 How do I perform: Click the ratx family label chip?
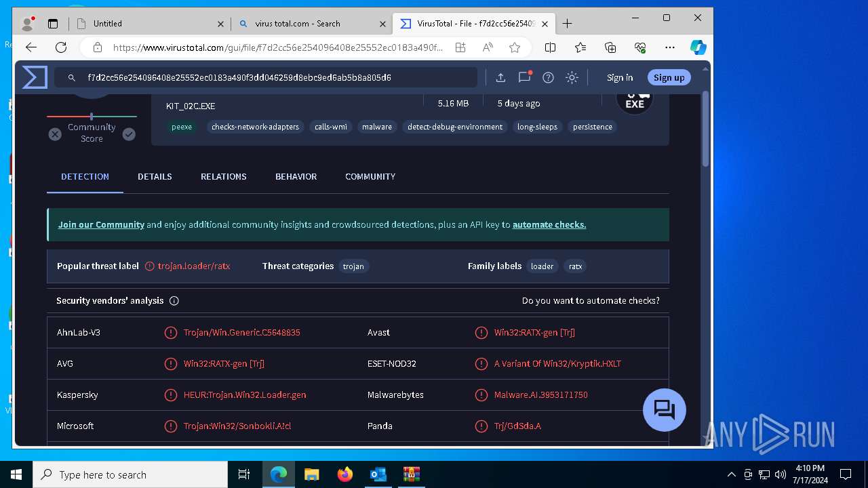575,266
